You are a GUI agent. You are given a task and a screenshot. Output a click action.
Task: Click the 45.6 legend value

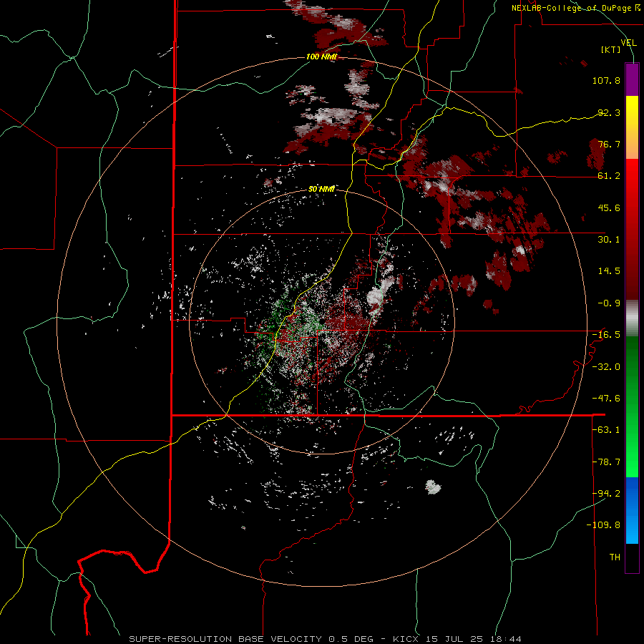[609, 208]
